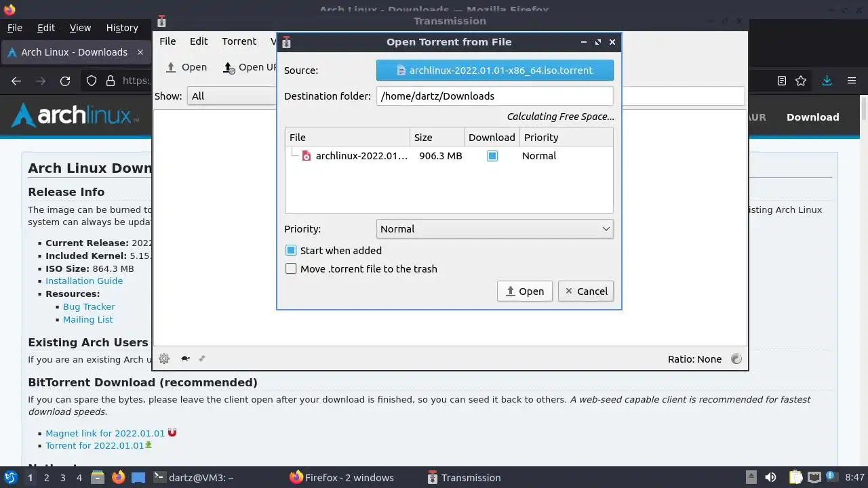868x488 pixels.
Task: Click the volume speaker tray icon
Action: click(x=770, y=477)
